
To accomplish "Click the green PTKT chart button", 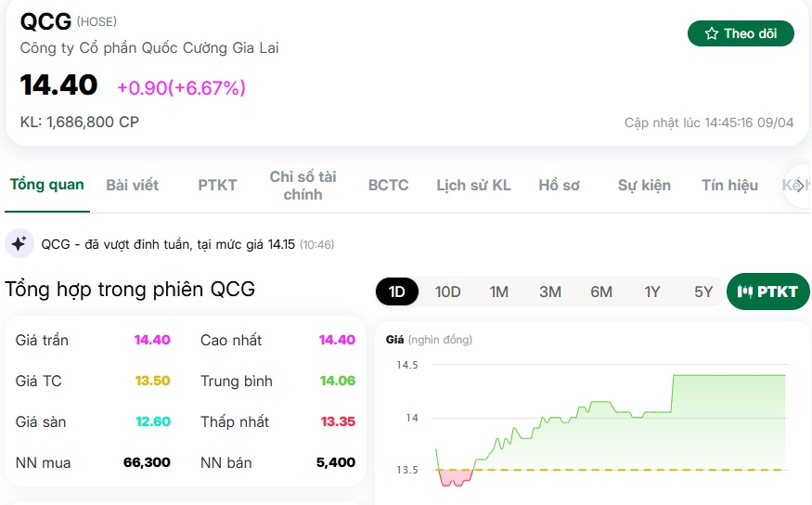I will [768, 291].
